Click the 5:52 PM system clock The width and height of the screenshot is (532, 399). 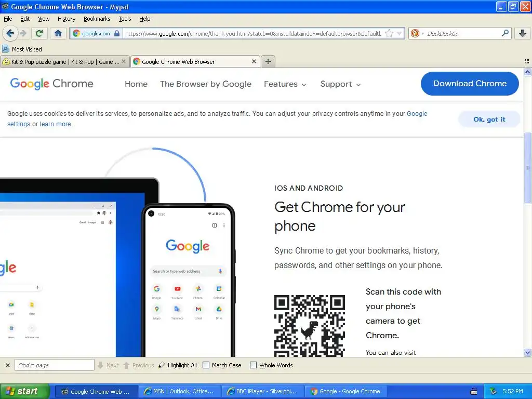coord(513,391)
